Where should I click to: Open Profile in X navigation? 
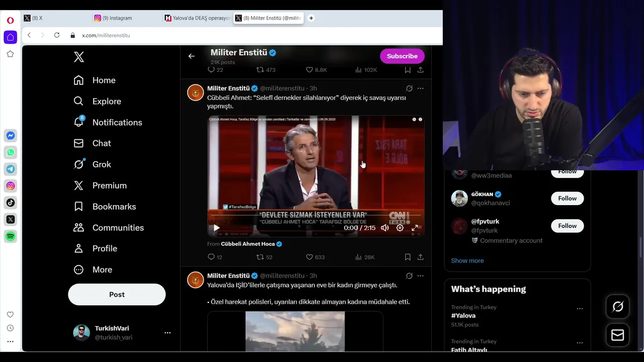pyautogui.click(x=96, y=248)
